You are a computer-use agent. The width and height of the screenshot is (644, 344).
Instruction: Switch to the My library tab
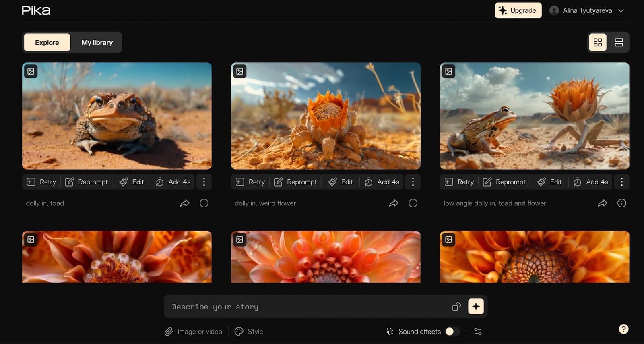pos(97,42)
